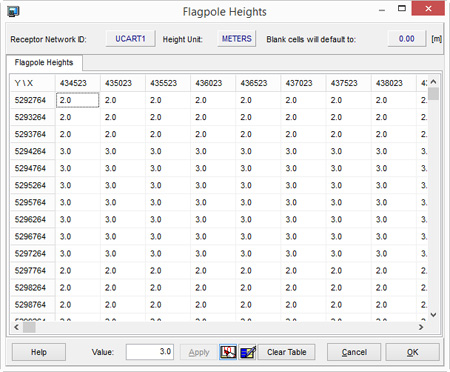Image resolution: width=450 pixels, height=372 pixels.
Task: Click the greyed-out Apply button
Action: [x=199, y=352]
